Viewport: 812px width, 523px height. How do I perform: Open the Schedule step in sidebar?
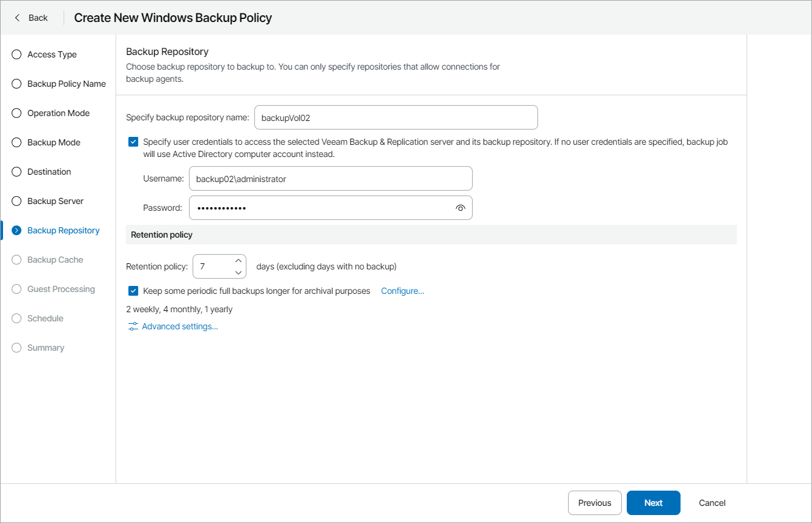(45, 318)
